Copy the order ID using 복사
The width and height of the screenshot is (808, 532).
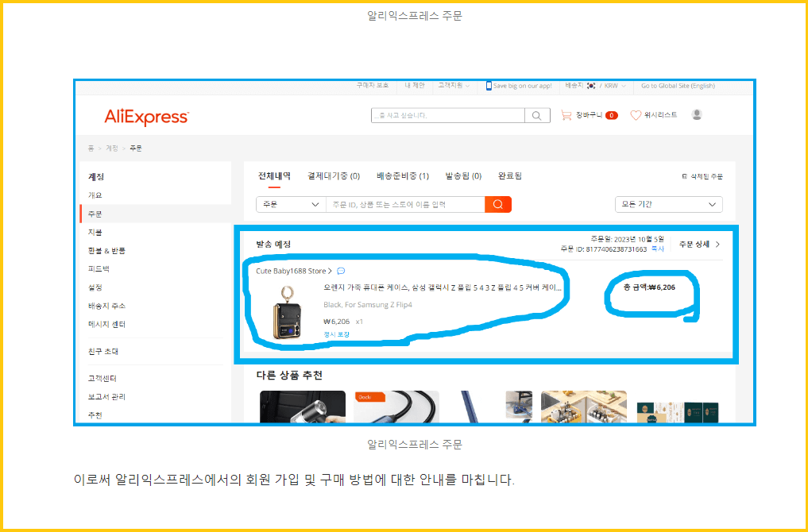coord(657,248)
